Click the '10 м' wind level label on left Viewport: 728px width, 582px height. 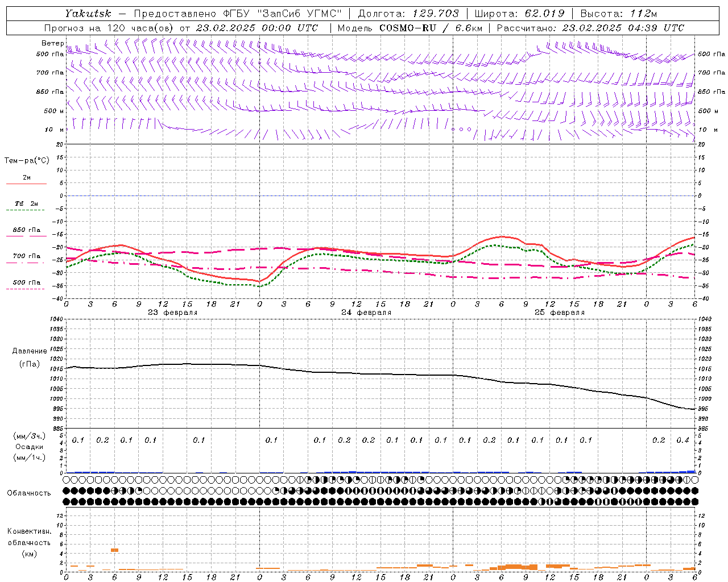click(x=54, y=130)
